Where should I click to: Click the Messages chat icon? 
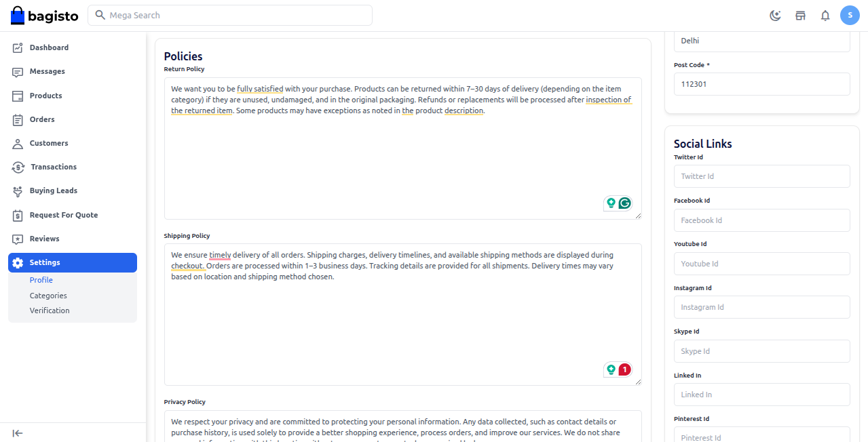pos(18,72)
